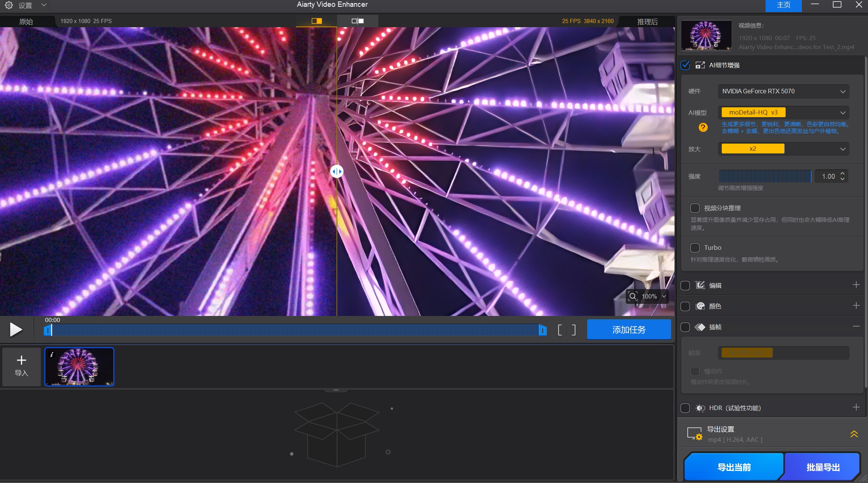Select the 编辑 crop/edit icon

point(700,285)
